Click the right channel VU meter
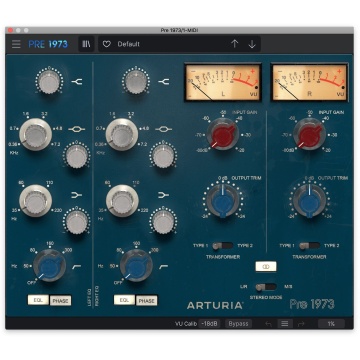The width and height of the screenshot is (360, 360). [310, 82]
